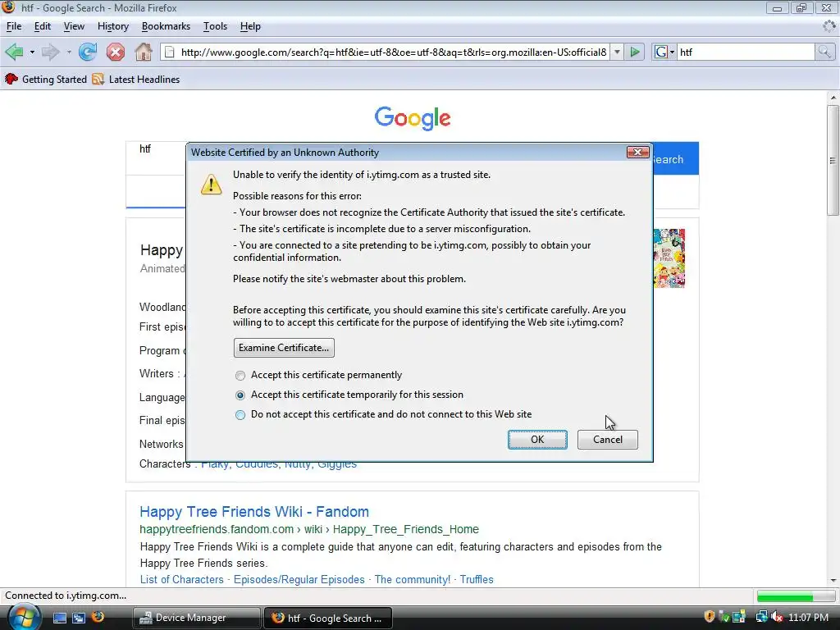Click the Google search engine icon
Image resolution: width=840 pixels, height=630 pixels.
[661, 52]
